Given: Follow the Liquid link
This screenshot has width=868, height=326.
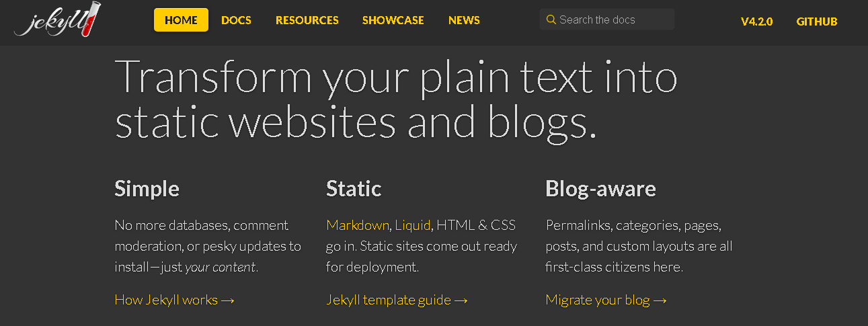Looking at the screenshot, I should (x=412, y=225).
